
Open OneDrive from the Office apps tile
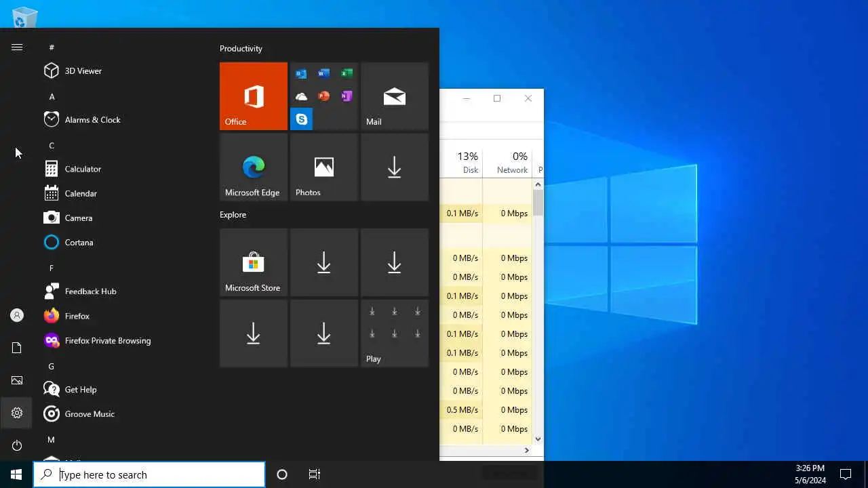(301, 96)
